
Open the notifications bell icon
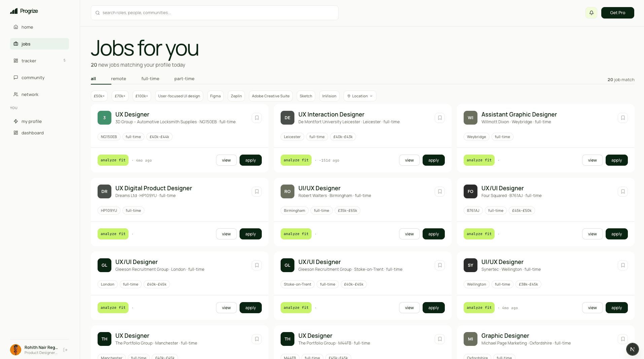point(591,13)
